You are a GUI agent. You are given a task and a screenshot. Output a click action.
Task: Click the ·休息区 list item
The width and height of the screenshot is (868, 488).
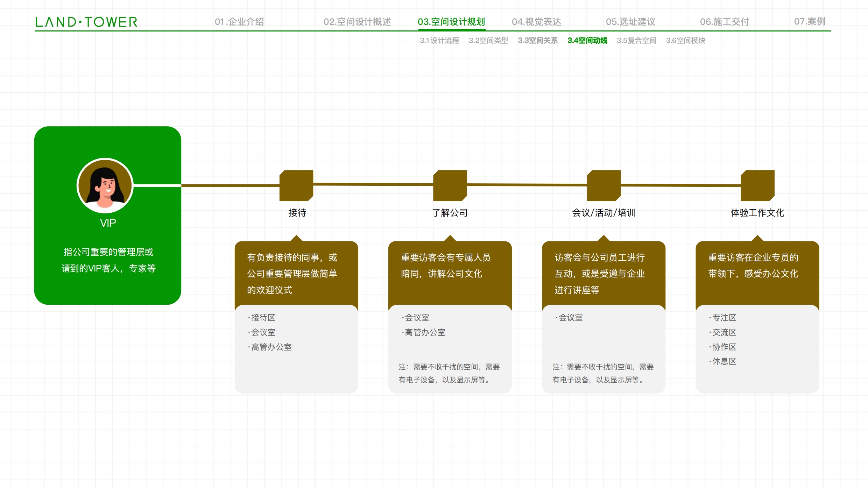722,361
